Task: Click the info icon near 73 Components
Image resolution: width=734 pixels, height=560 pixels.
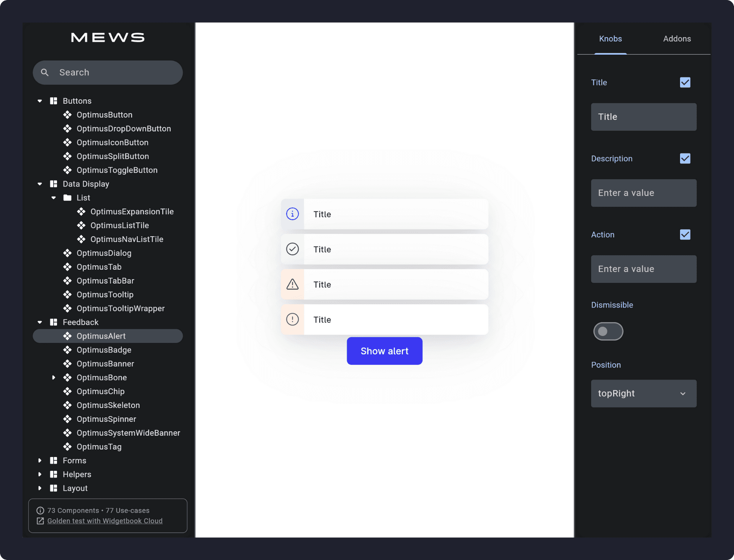Action: [x=40, y=510]
